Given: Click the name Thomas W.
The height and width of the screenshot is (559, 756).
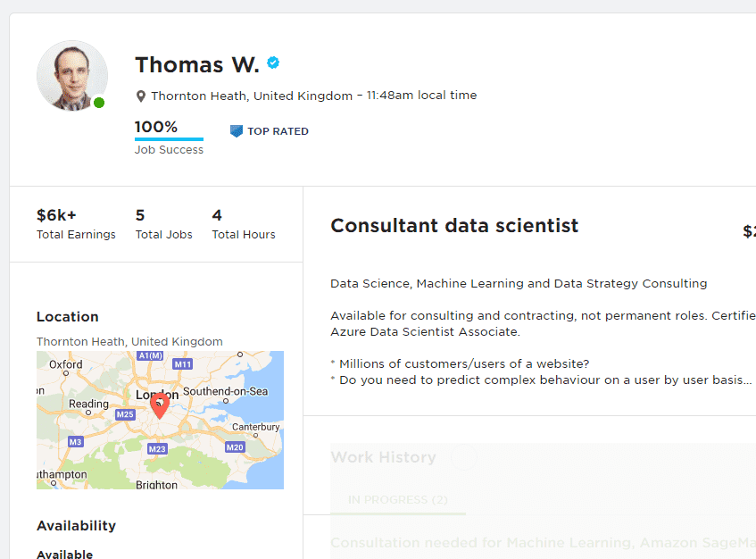Looking at the screenshot, I should point(196,63).
